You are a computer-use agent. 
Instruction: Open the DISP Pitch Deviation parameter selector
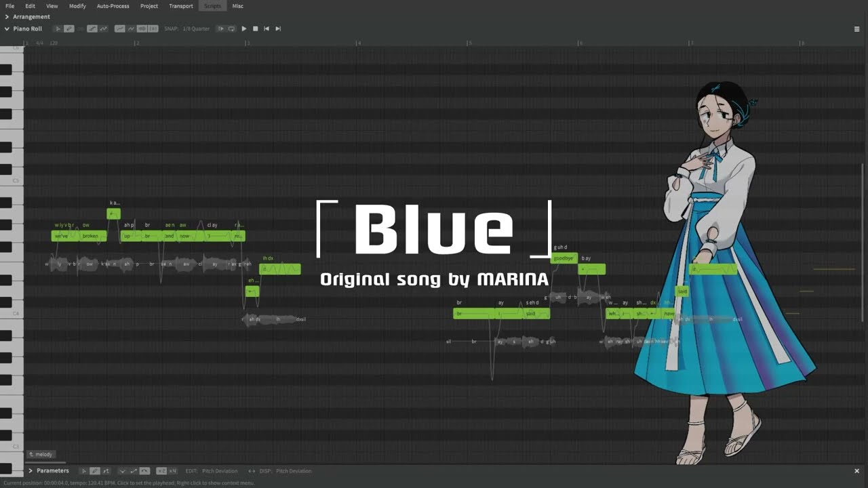point(294,470)
